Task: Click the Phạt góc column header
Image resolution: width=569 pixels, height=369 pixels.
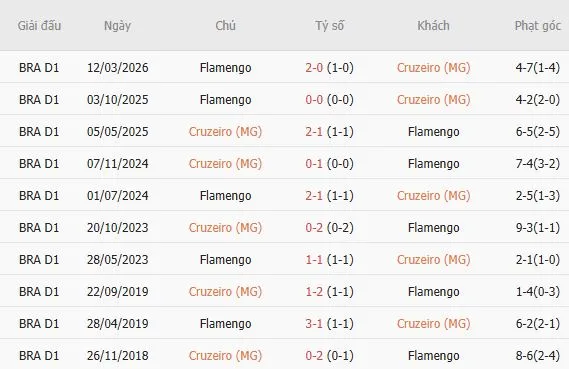Action: (x=537, y=26)
